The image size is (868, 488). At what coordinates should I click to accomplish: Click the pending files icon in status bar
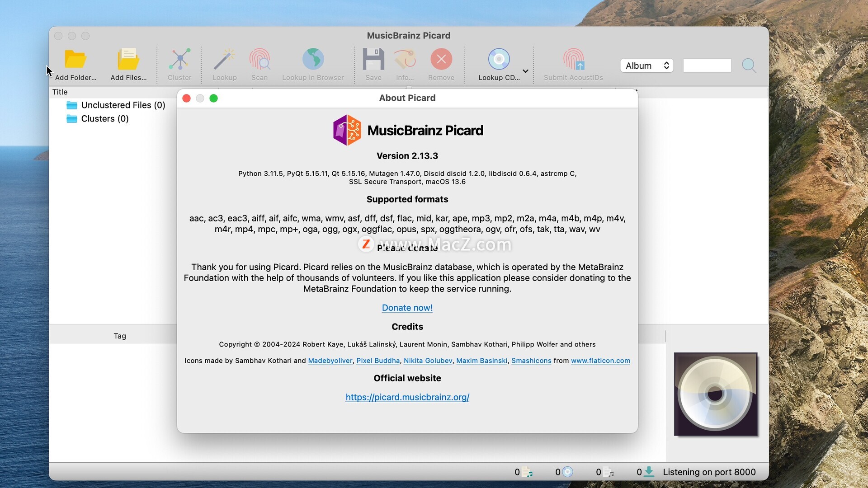click(609, 472)
